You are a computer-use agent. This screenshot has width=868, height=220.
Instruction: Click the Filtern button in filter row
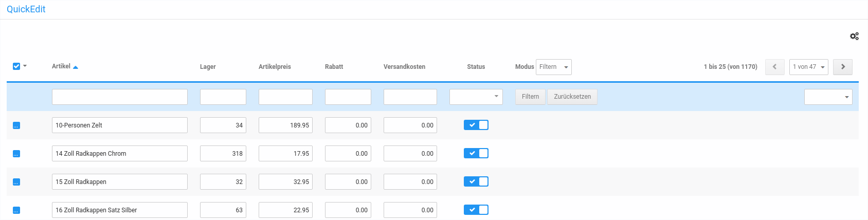click(x=530, y=97)
